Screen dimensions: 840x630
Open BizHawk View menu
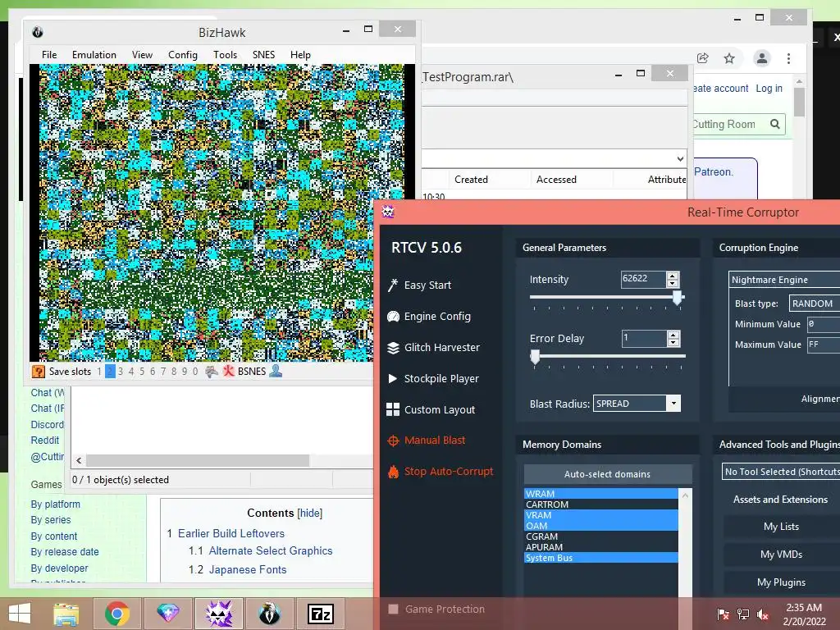(142, 55)
